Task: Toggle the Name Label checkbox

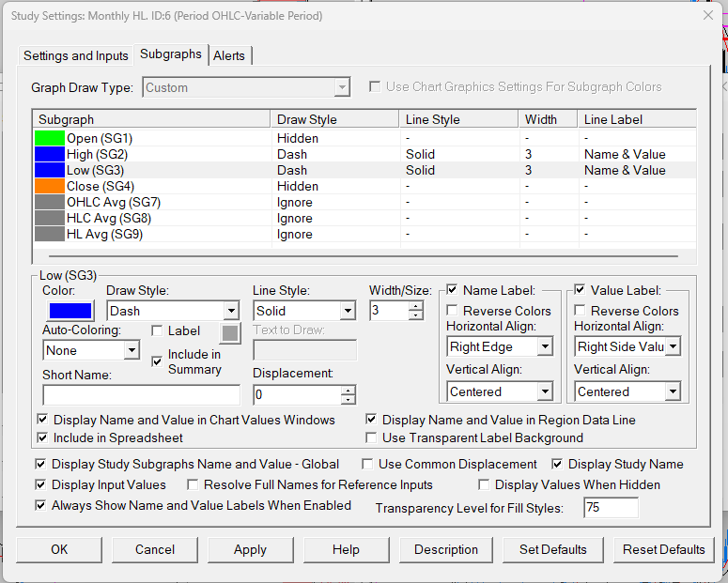Action: [453, 290]
